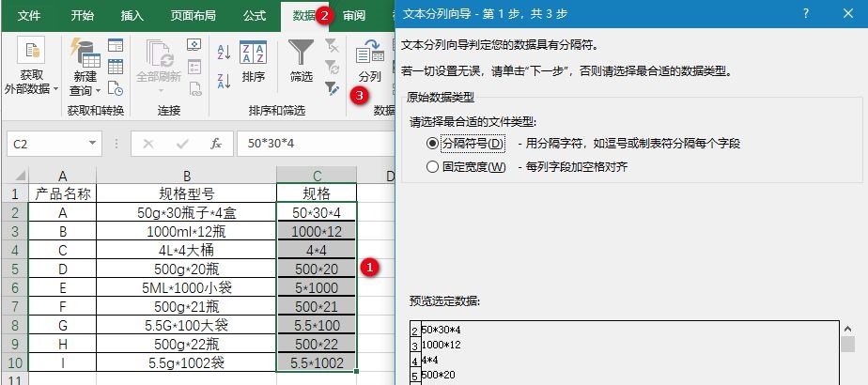Switch to the 开始 (Home) tab
The image size is (868, 385).
(x=82, y=15)
